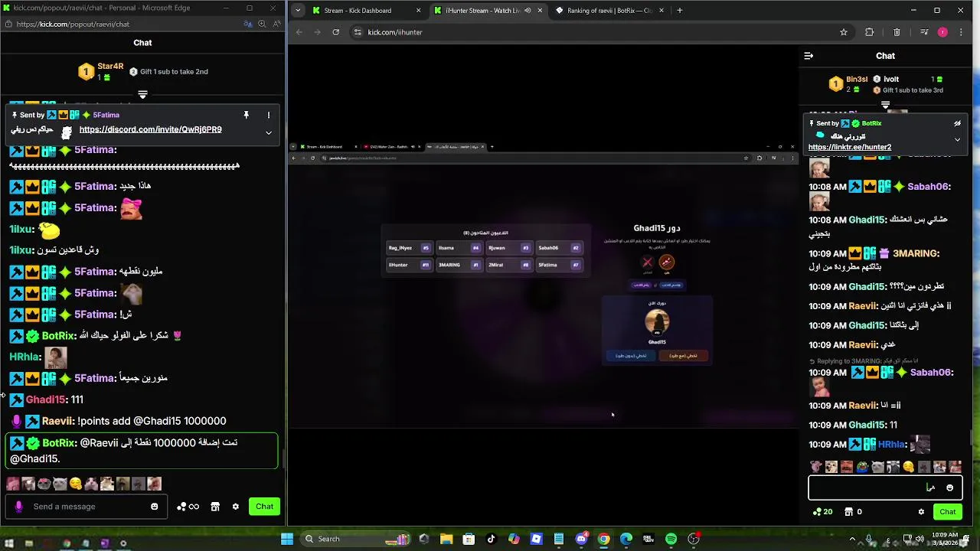Open a new Chrome tab
Screen dimensions: 980x551
pyautogui.click(x=679, y=11)
